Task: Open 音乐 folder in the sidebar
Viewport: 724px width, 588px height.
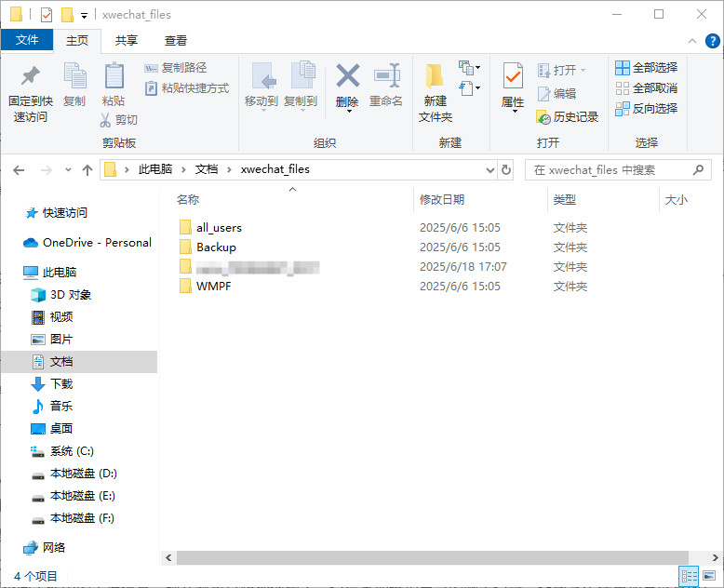Action: 52,407
